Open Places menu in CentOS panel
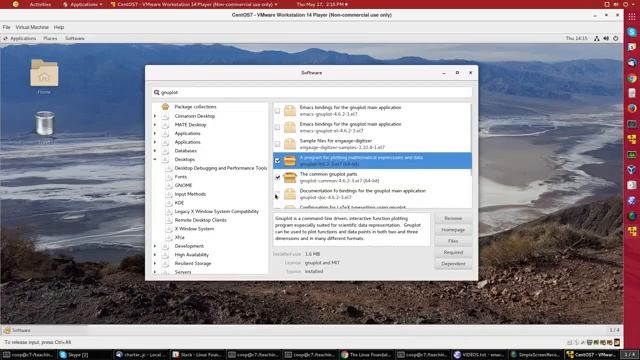 (x=50, y=38)
